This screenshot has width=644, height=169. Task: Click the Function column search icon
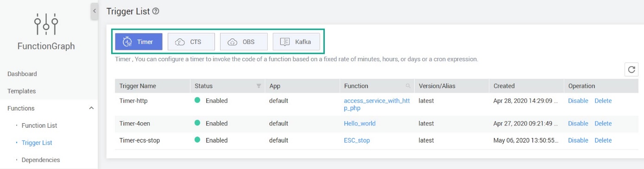[408, 86]
